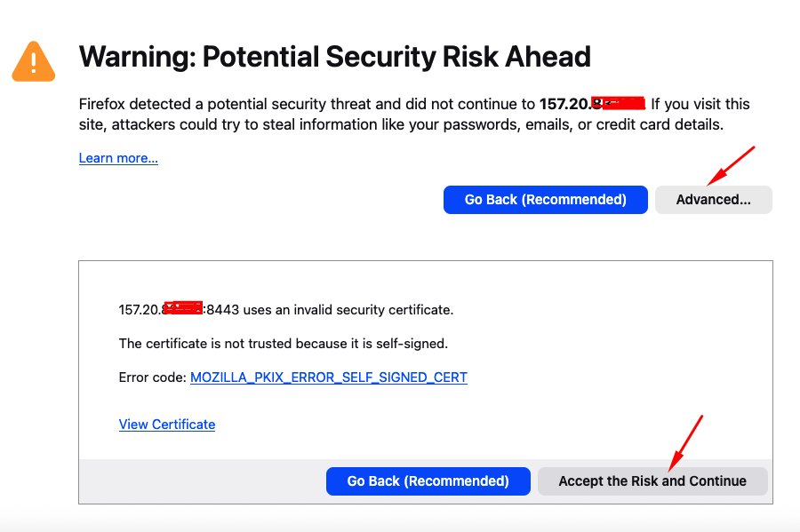800x532 pixels.
Task: Click Accept the Risk and Continue
Action: point(652,481)
